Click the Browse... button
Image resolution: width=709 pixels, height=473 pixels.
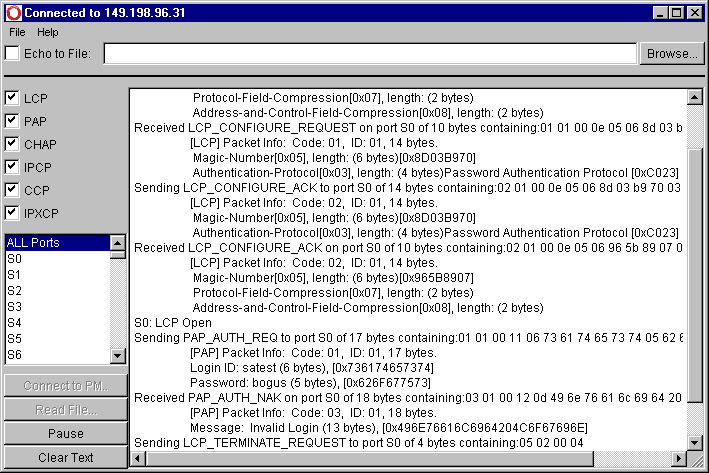coord(670,53)
